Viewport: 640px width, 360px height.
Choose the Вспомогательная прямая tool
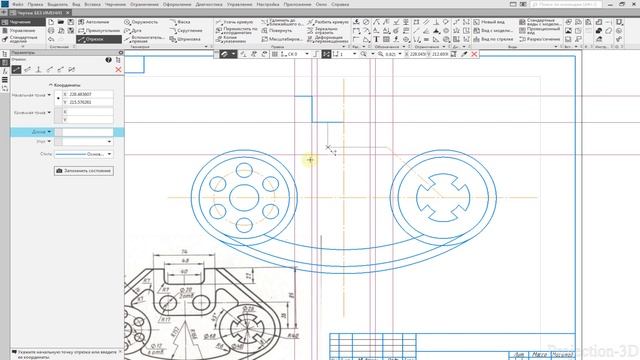click(x=144, y=39)
